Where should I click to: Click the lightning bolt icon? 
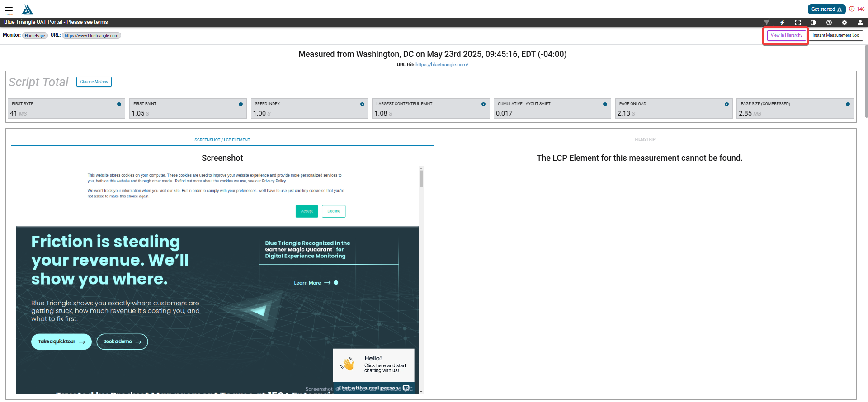[x=782, y=23]
